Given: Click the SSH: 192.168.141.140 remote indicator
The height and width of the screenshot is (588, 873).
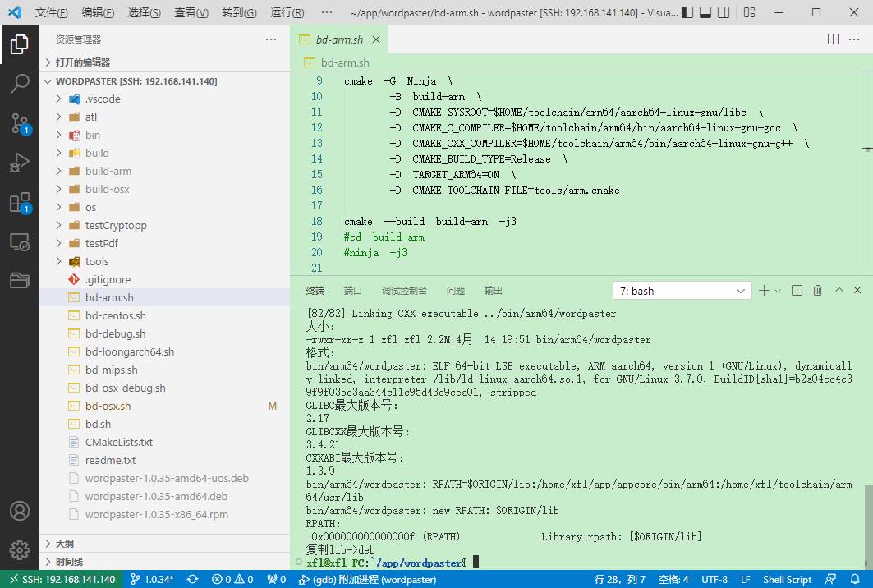Looking at the screenshot, I should (62, 579).
